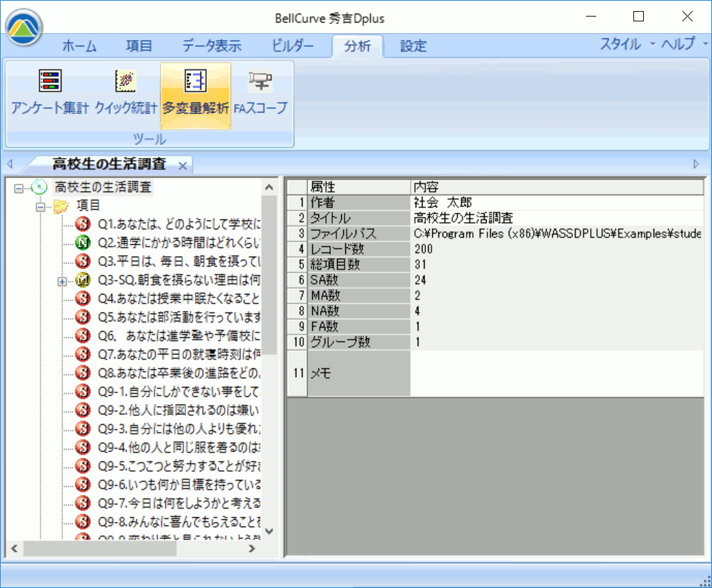Select the 作者 value 社会 太郎
Viewport: 712px width, 588px height.
click(558, 203)
